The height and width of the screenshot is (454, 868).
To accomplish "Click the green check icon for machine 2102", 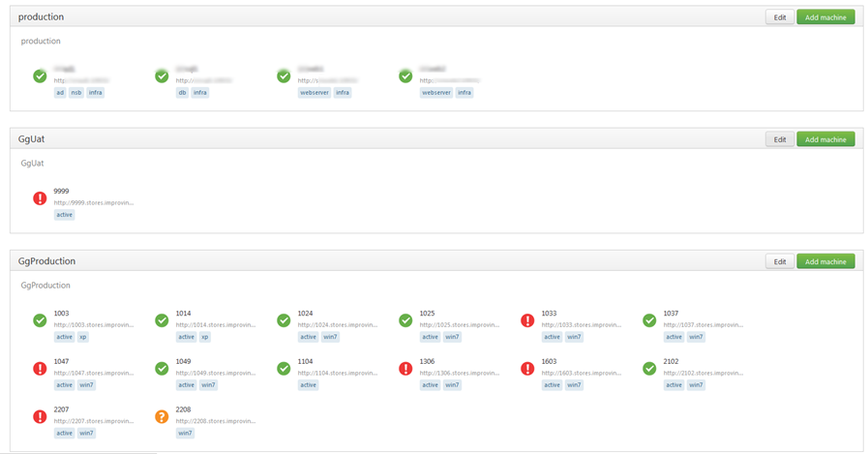I will click(649, 368).
